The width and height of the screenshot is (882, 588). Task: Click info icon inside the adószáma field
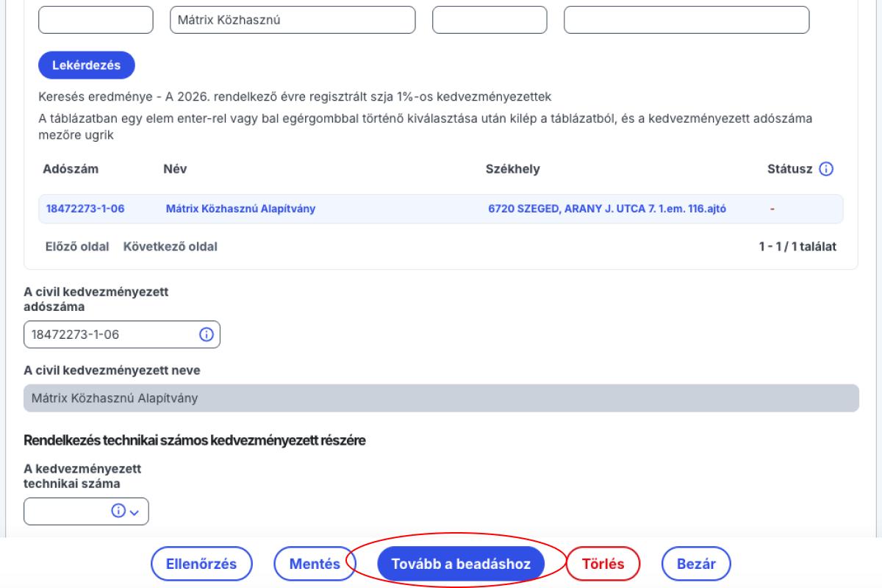point(206,334)
